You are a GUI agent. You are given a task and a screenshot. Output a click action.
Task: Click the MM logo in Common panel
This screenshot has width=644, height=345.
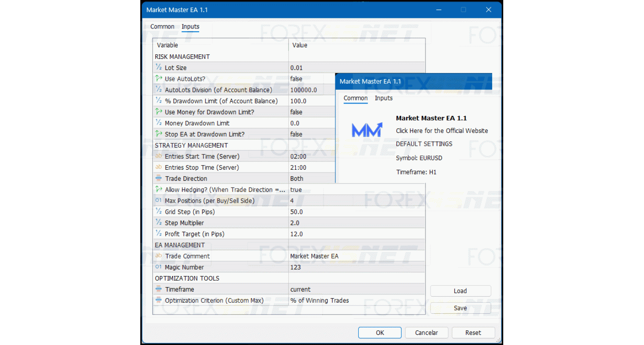(367, 131)
